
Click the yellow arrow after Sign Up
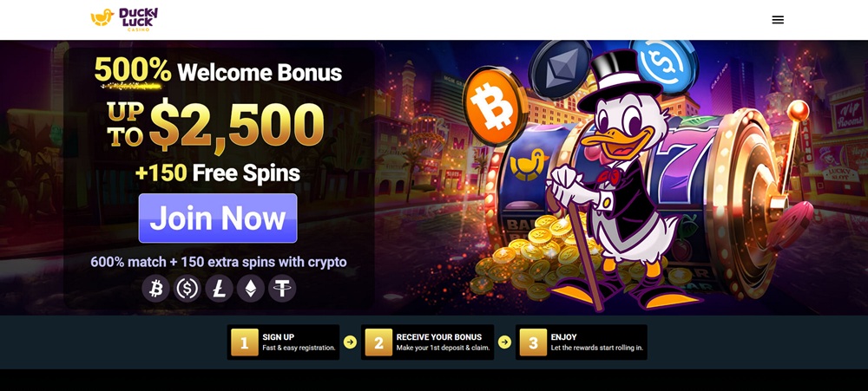pos(351,342)
